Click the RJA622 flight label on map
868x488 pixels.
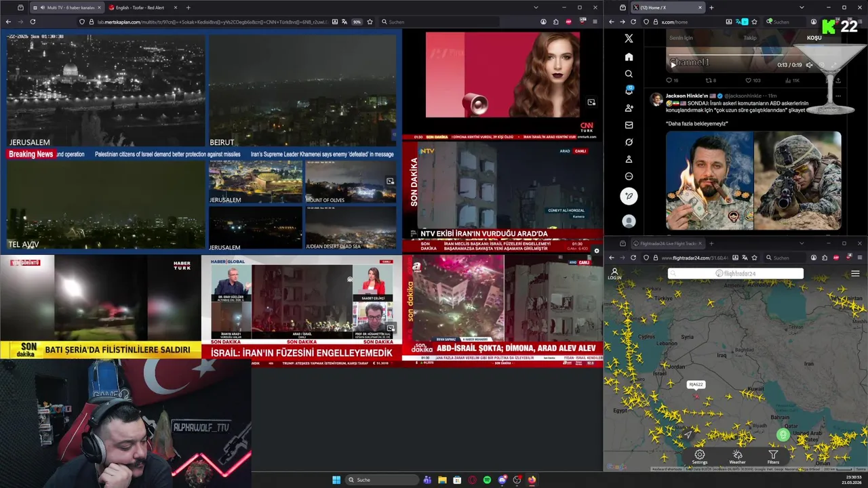(696, 384)
